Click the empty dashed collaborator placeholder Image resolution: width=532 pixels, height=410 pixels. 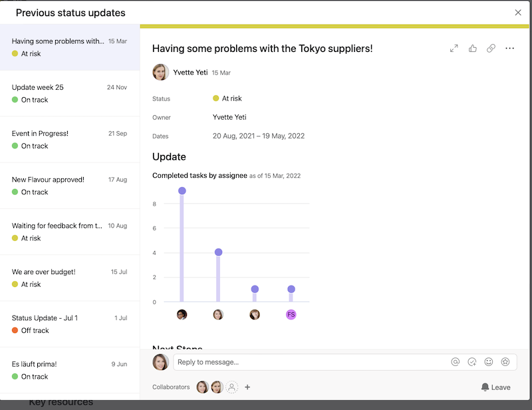coord(231,387)
